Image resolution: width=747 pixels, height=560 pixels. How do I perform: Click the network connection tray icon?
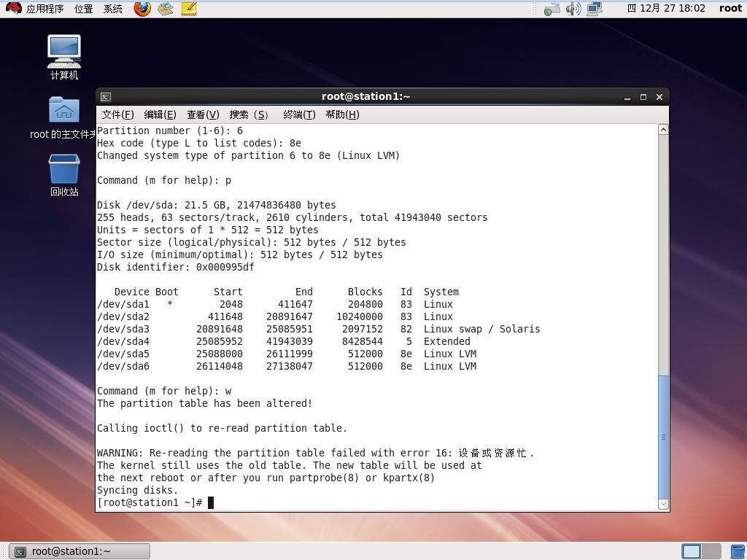coord(595,9)
